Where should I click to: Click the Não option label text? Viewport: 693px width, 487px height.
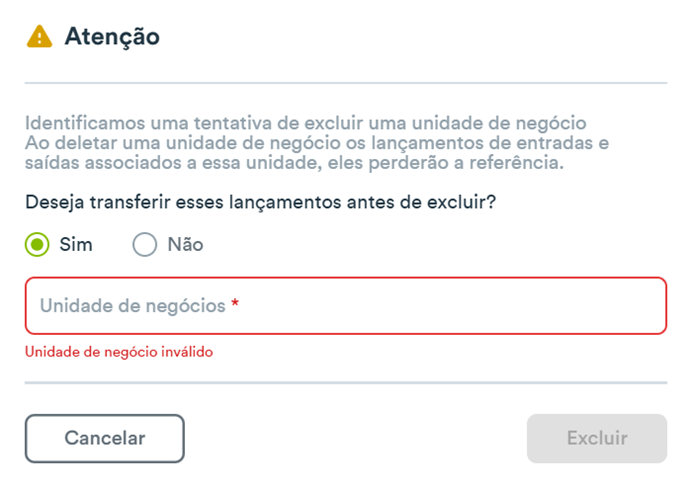185,244
